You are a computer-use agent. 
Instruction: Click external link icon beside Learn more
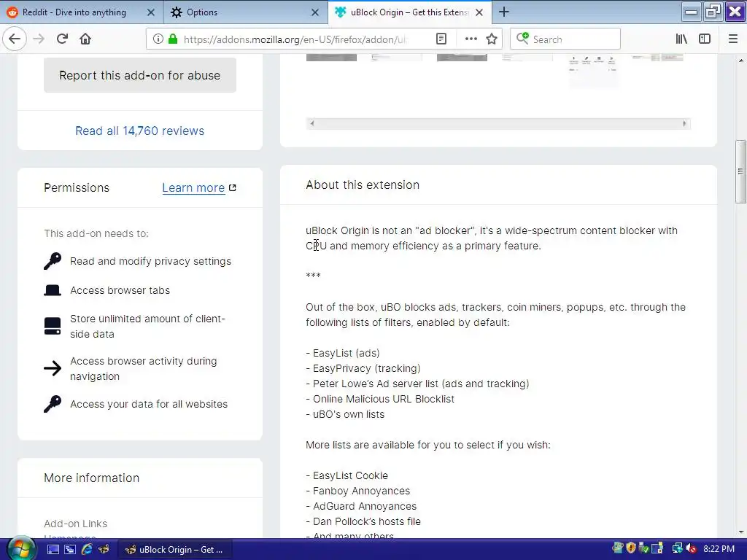pos(233,187)
